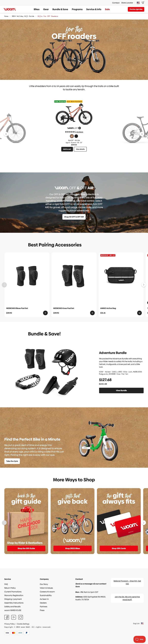Viewport: 148px width, 644px height.
Task: Click the Add to cart button
Action: point(67,149)
